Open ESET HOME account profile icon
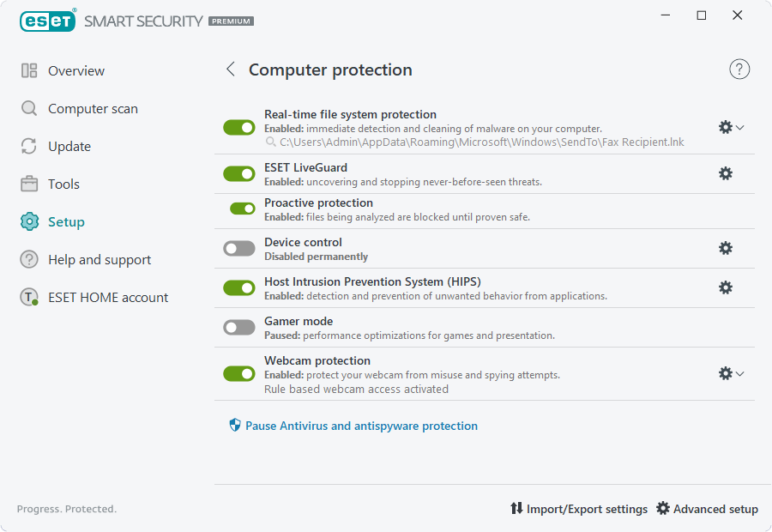The image size is (772, 532). coord(27,297)
